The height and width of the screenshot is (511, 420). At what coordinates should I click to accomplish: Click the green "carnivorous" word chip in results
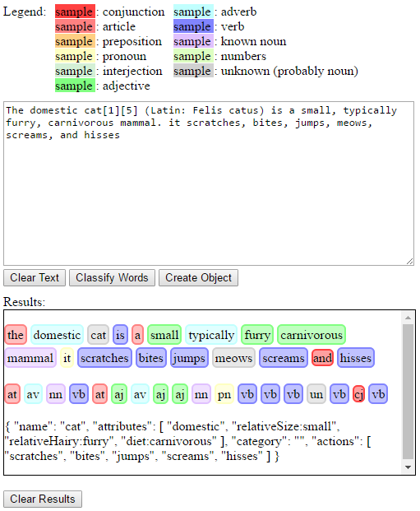coord(312,335)
